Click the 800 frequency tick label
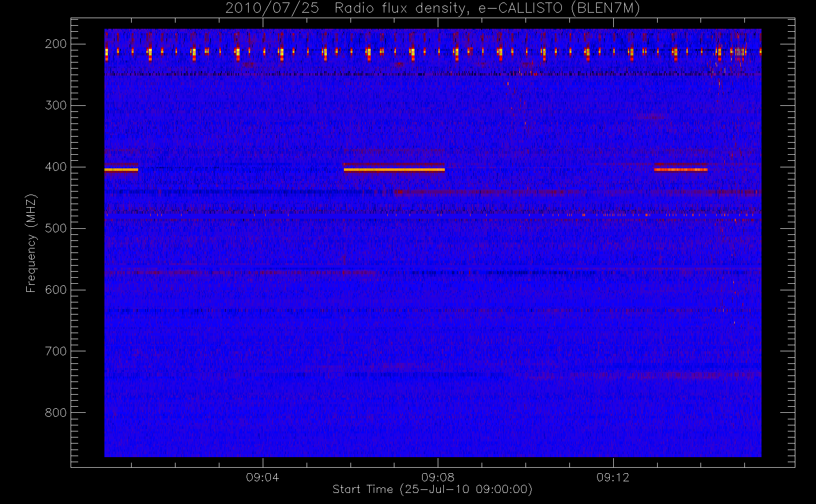This screenshot has height=504, width=816. 56,413
